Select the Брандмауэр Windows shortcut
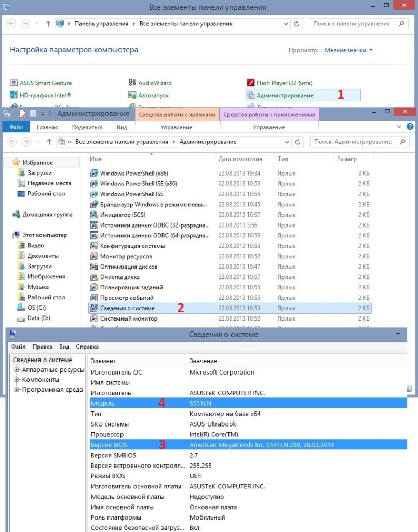This screenshot has width=418, height=532. tap(231, 205)
